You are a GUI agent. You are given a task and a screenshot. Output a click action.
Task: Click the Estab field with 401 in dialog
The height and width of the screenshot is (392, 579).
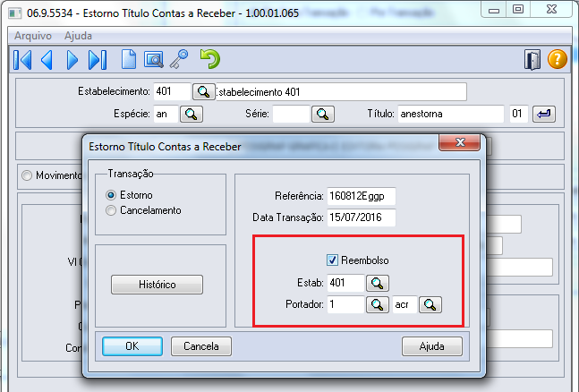(x=345, y=283)
